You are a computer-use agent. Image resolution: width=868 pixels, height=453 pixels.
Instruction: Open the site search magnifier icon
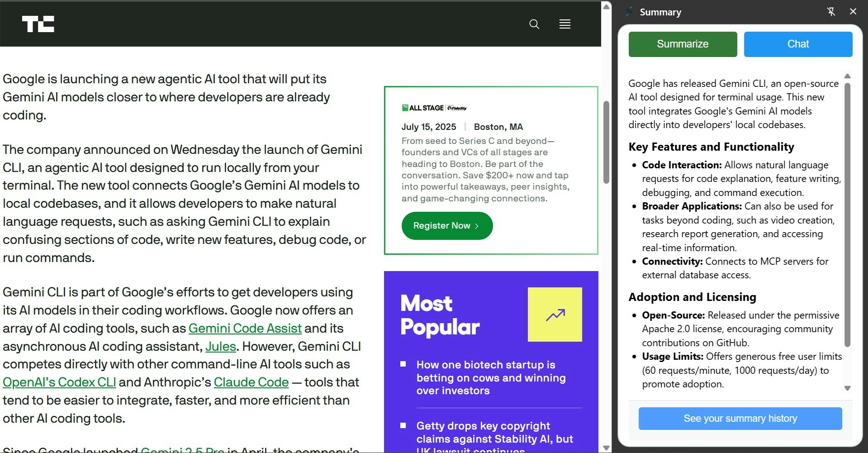point(534,24)
